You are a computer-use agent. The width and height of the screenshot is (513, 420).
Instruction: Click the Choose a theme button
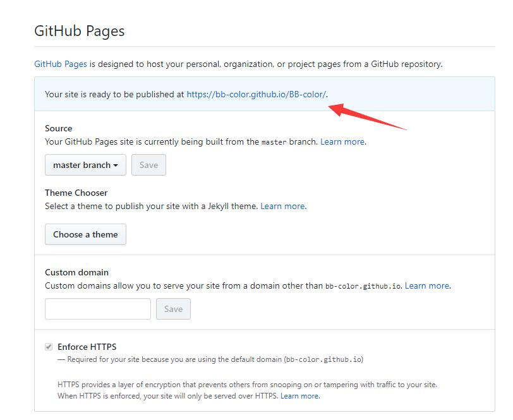[85, 234]
